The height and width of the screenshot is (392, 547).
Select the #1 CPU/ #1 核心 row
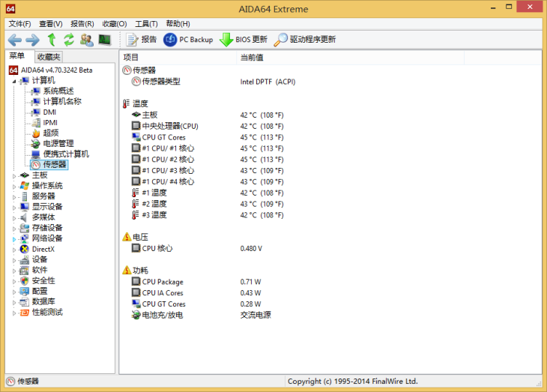tap(330, 148)
